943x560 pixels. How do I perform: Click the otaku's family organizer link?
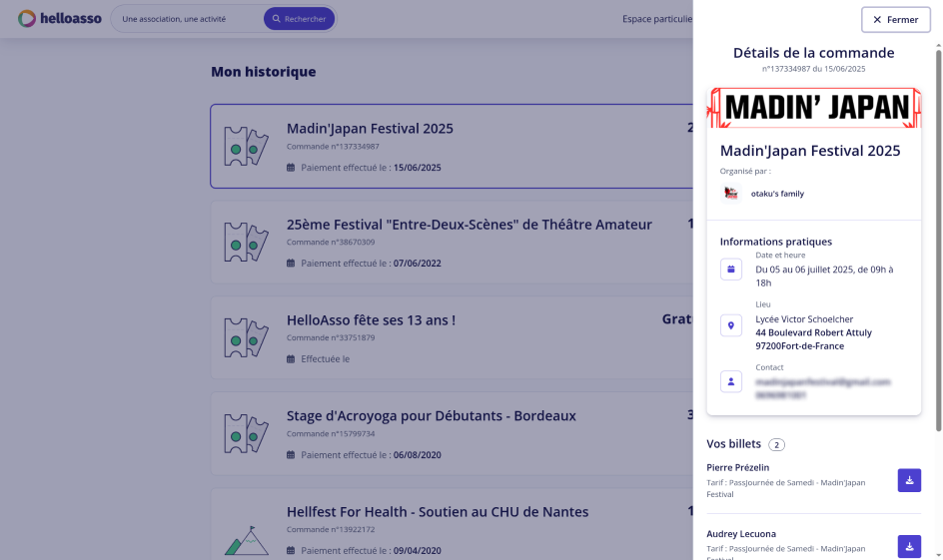click(x=777, y=194)
